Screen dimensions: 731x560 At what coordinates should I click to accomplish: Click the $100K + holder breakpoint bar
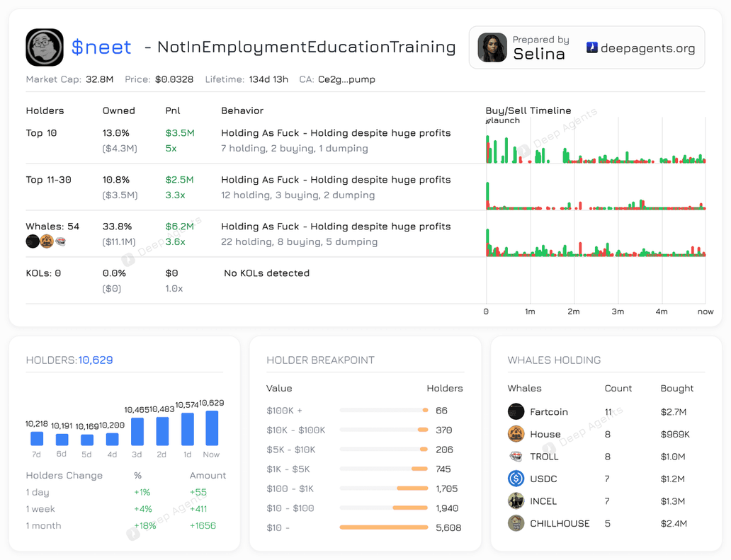click(x=384, y=410)
